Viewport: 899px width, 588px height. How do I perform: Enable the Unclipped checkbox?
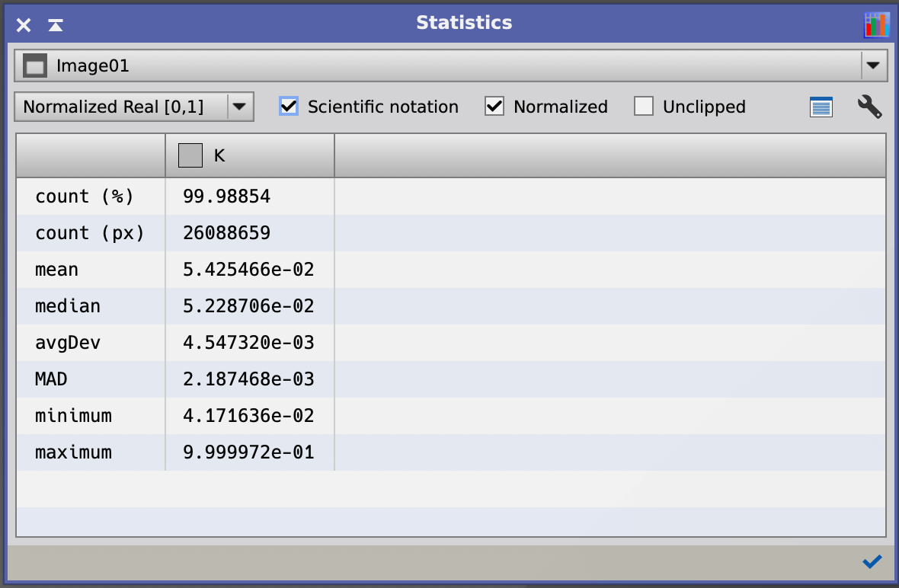pyautogui.click(x=644, y=107)
